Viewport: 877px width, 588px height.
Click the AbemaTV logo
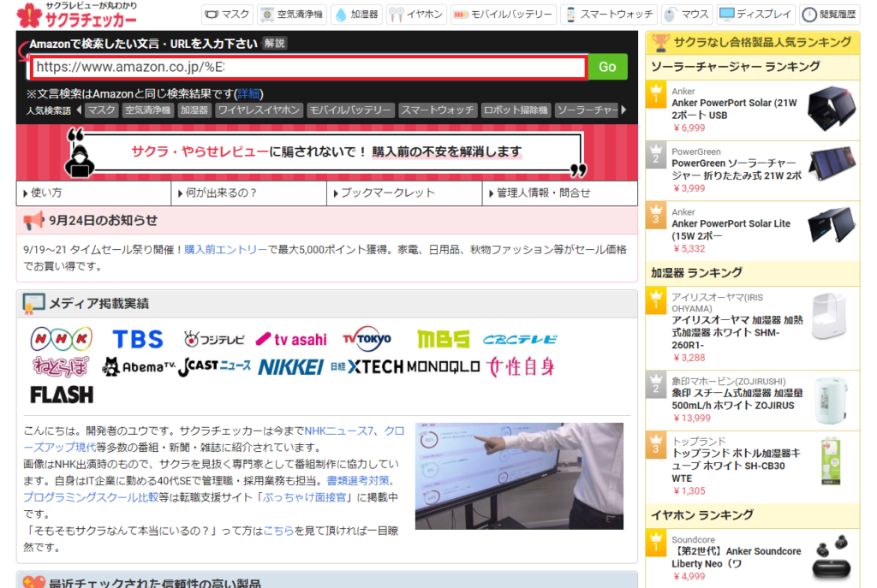(x=139, y=366)
